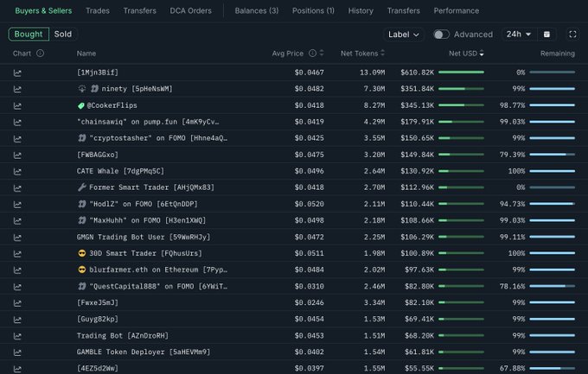This screenshot has height=374, width=588.
Task: Open the Positions (1) tab
Action: click(313, 11)
